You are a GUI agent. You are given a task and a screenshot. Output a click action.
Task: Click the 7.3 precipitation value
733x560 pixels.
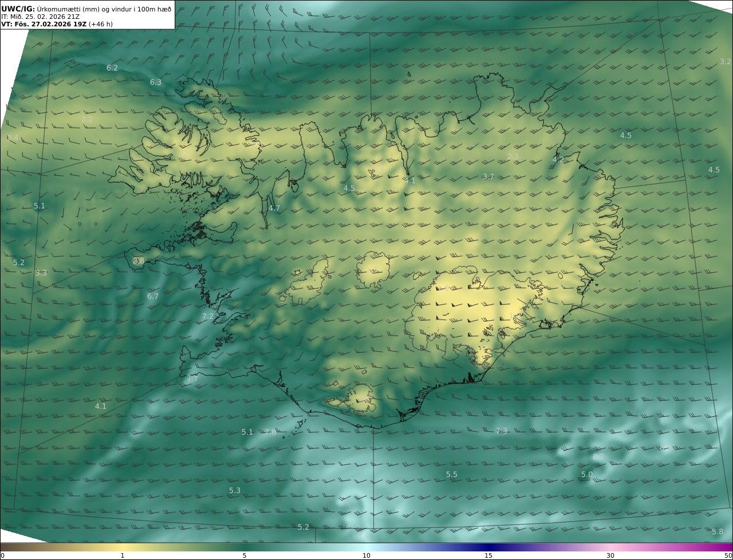502,431
